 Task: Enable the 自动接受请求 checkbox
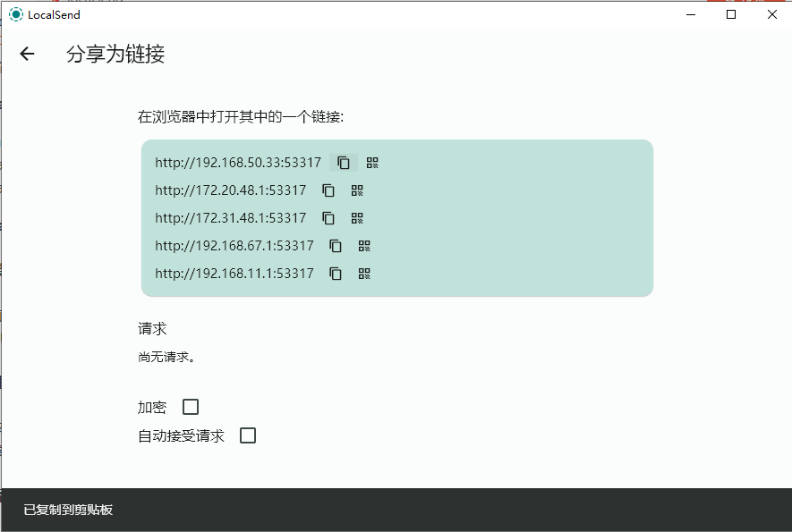(x=248, y=435)
